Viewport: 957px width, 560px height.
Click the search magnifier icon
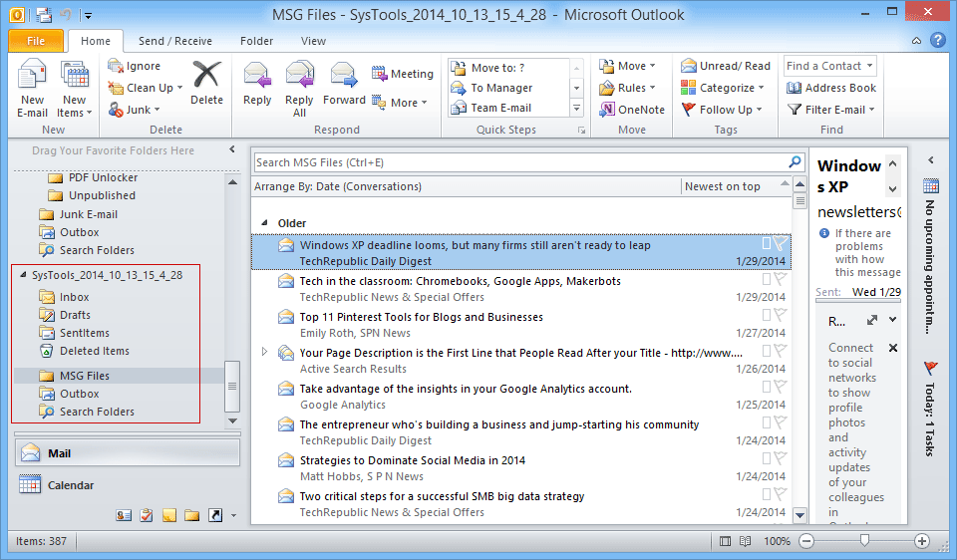[x=795, y=161]
